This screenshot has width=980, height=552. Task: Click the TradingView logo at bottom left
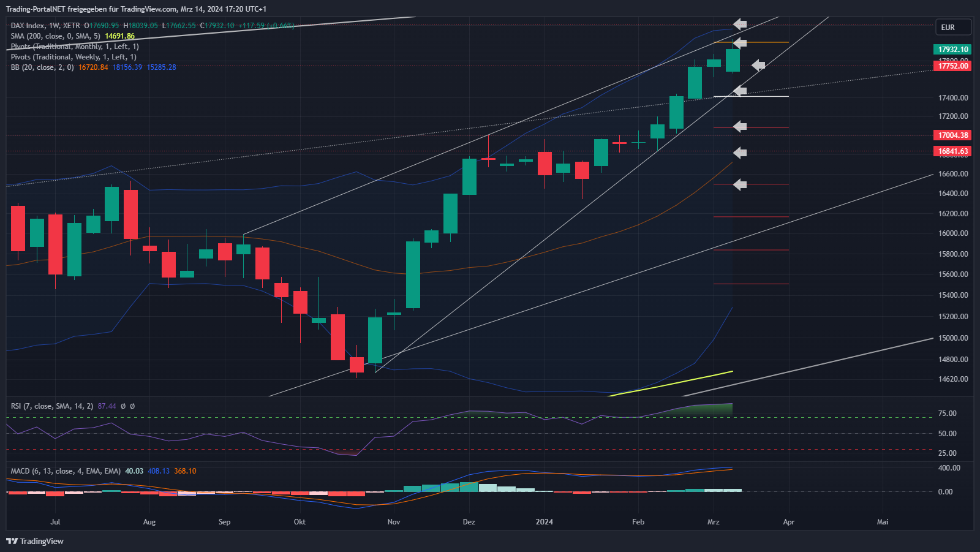coord(35,541)
